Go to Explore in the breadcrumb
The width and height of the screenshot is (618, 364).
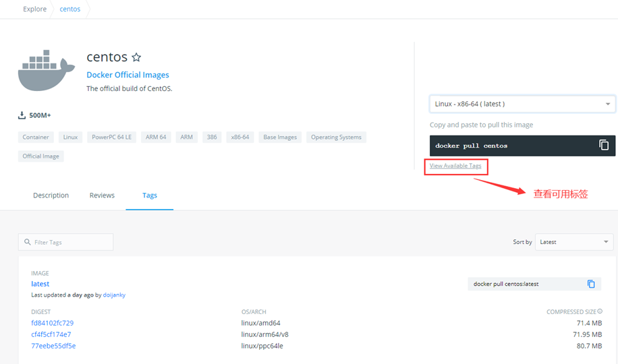pos(34,9)
